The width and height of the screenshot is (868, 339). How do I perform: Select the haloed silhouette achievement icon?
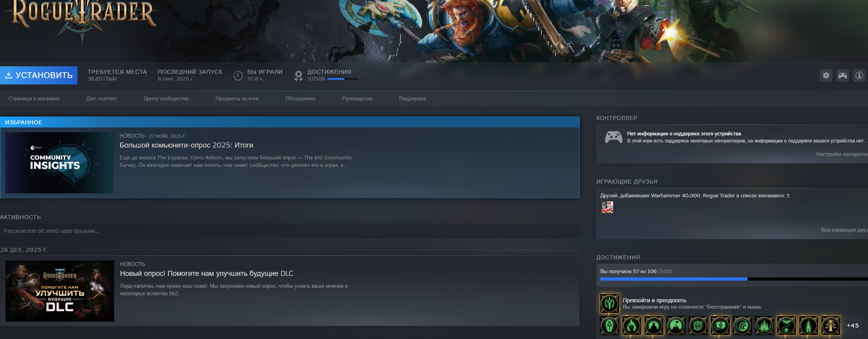pos(654,326)
